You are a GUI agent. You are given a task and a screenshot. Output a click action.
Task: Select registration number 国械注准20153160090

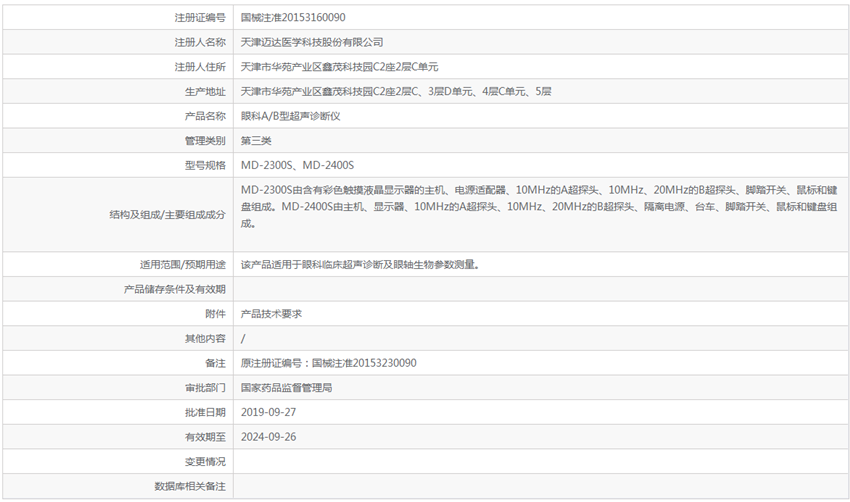(293, 17)
